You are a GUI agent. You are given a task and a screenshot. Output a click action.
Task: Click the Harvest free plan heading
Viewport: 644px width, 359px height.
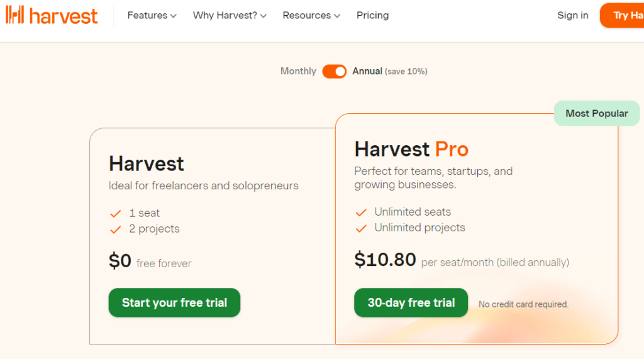click(x=147, y=164)
